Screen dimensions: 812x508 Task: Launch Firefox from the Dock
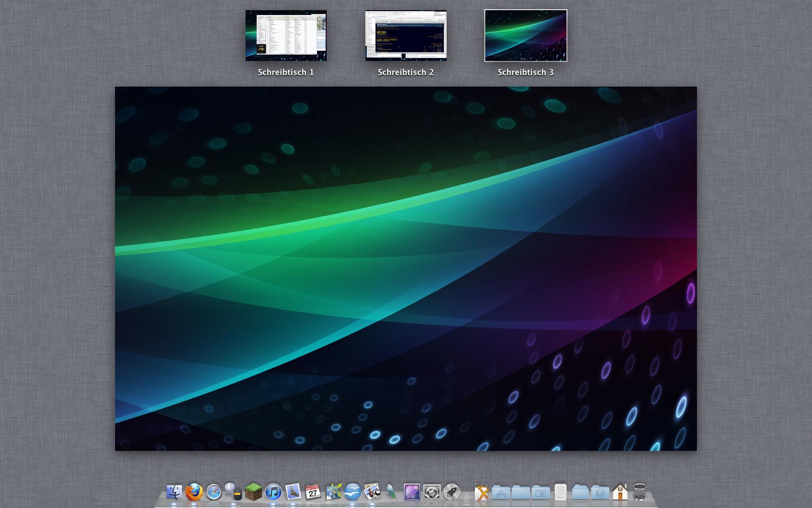point(194,492)
